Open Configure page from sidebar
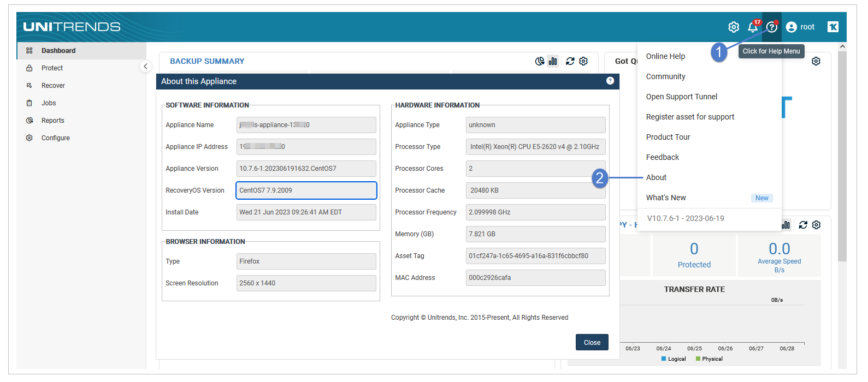The height and width of the screenshot is (382, 868). click(x=81, y=138)
